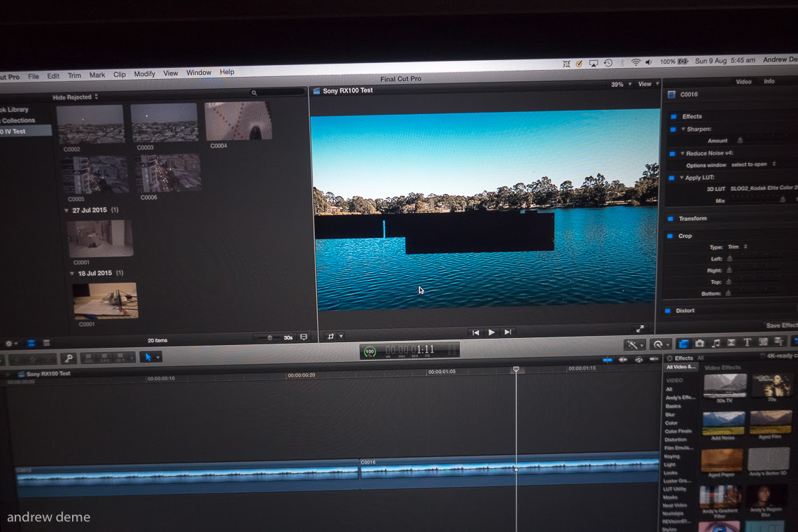Open the Edit menu
Screen dimensions: 798x532
pyautogui.click(x=53, y=76)
